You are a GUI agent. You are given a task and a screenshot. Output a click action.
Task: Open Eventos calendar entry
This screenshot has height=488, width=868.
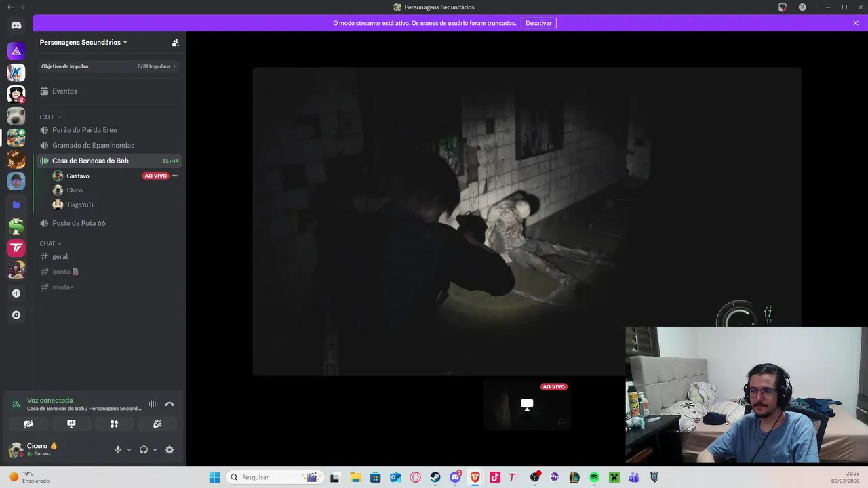tap(108, 91)
